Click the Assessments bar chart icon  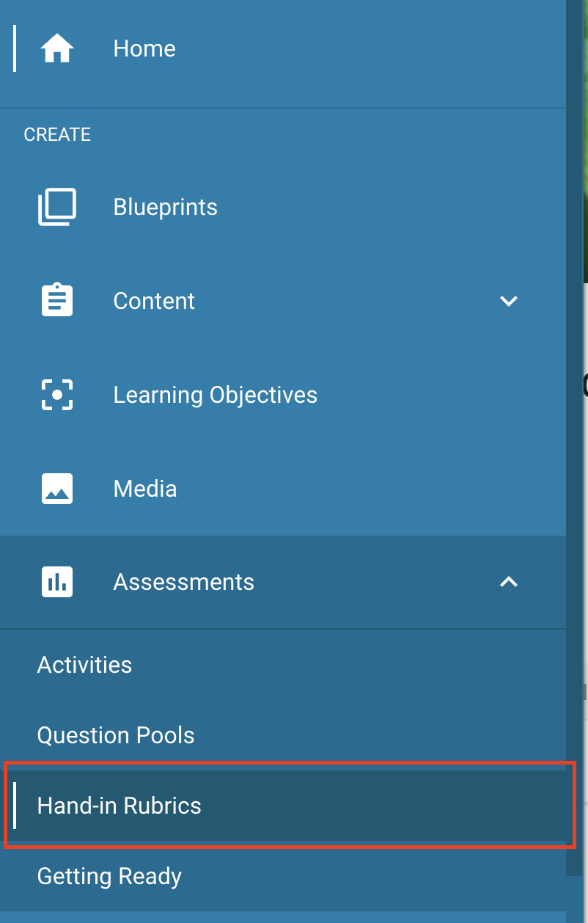tap(57, 583)
